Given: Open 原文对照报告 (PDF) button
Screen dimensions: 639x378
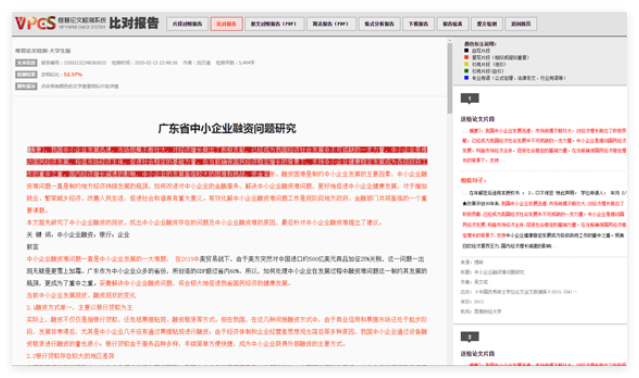Looking at the screenshot, I should pos(274,24).
